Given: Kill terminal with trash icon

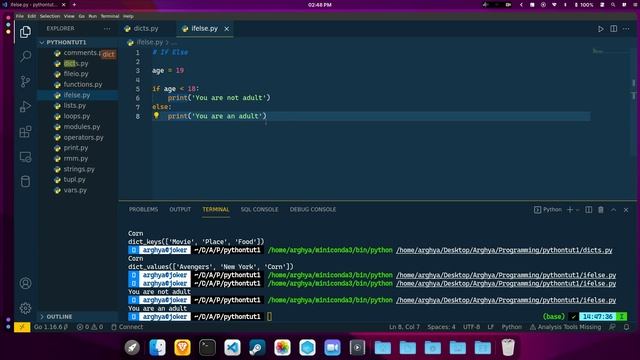Looking at the screenshot, I should [601, 210].
